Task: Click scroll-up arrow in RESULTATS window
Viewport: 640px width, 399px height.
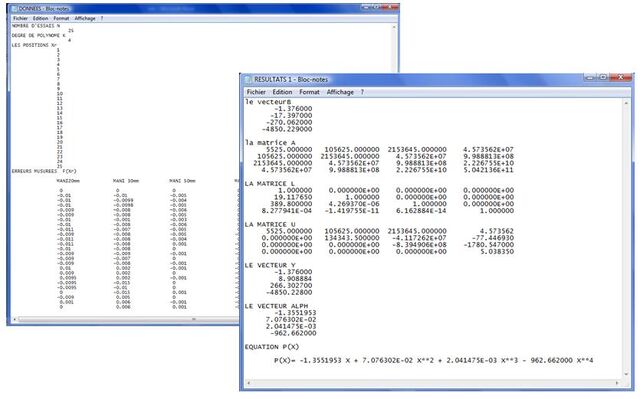Action: point(626,104)
